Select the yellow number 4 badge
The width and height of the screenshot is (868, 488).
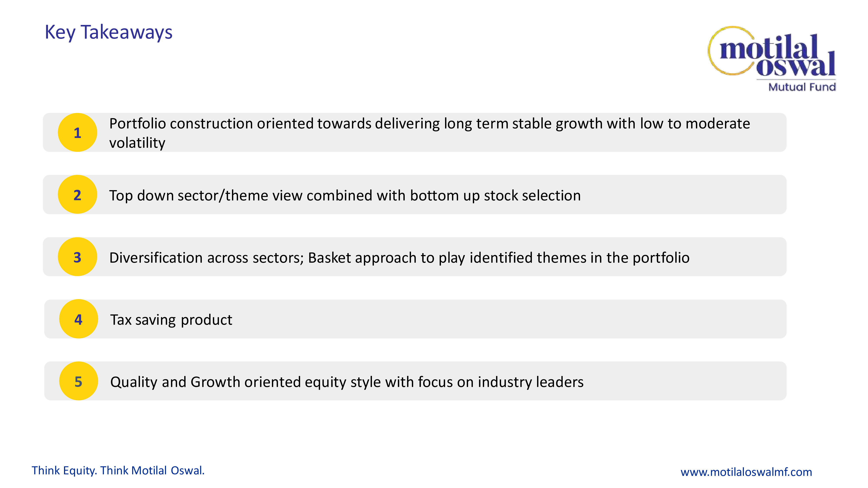pyautogui.click(x=79, y=319)
